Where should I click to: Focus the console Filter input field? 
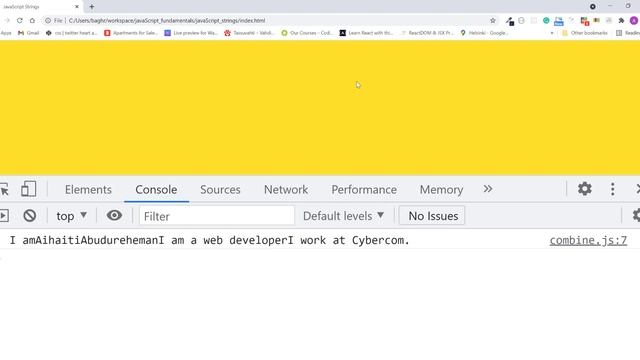point(217,216)
